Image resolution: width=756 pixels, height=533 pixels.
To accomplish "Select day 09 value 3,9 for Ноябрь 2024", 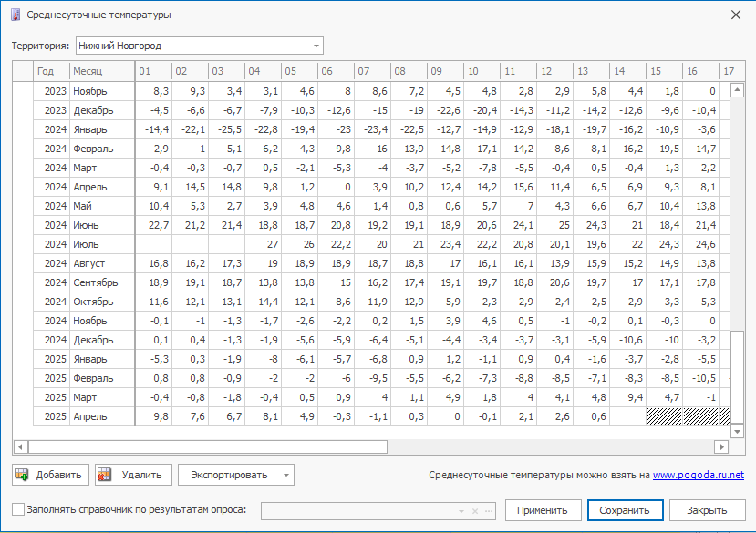I will [x=445, y=321].
